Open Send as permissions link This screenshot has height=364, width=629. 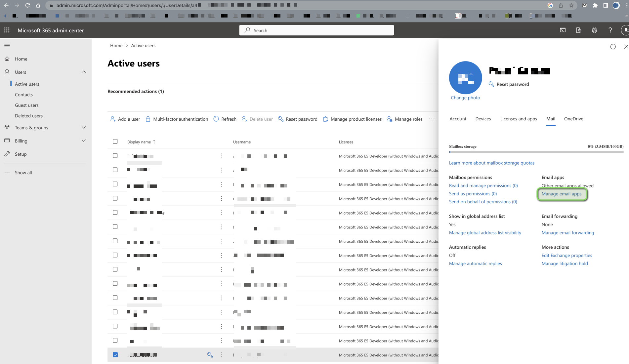coord(473,194)
